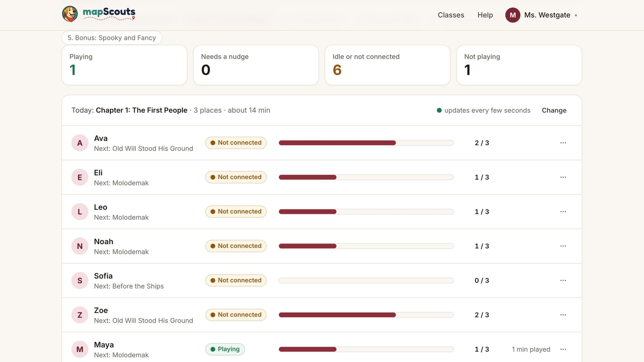Click Zoe's avatar circle
The image size is (644, 362).
pyautogui.click(x=80, y=315)
